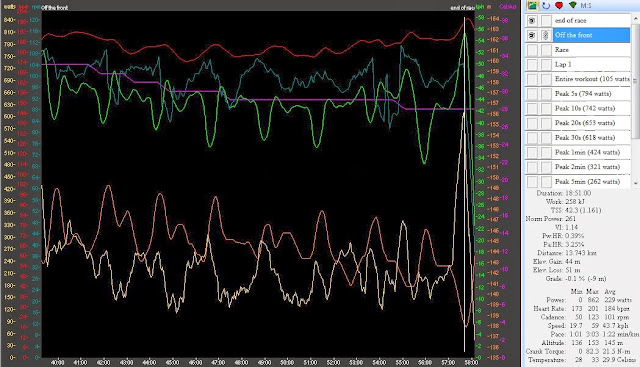This screenshot has width=640, height=367.
Task: Select 'Peak 1min (424 watts)' row
Action: [591, 152]
